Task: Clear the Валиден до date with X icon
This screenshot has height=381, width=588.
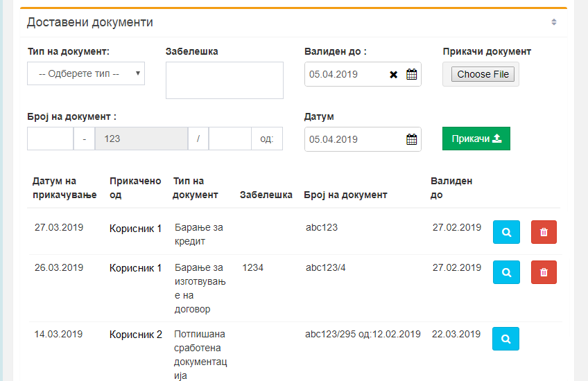Action: 393,75
